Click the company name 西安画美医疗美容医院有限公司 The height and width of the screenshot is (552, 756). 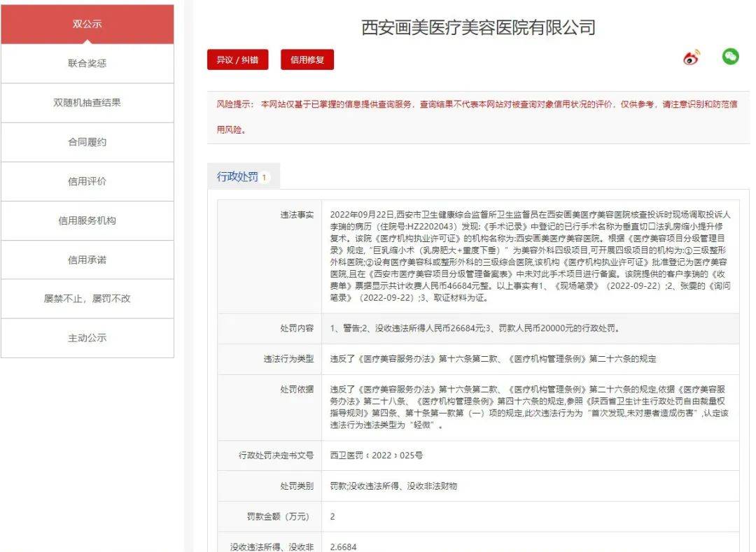pos(478,27)
